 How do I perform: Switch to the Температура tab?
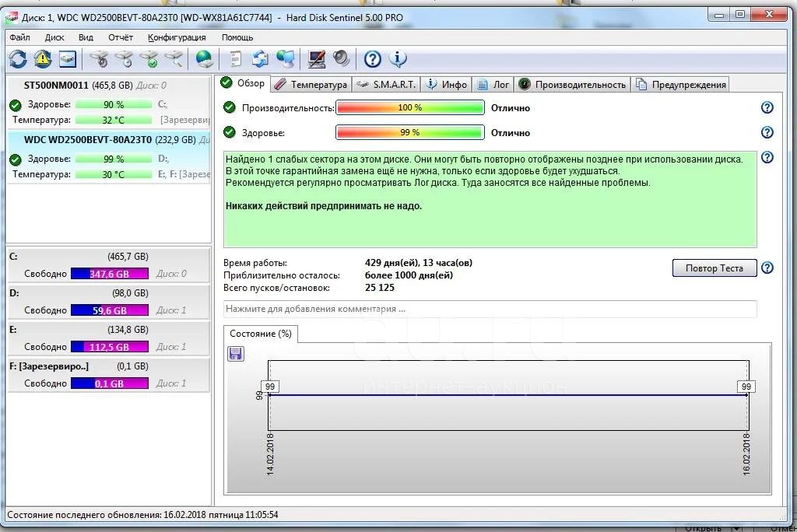(311, 84)
